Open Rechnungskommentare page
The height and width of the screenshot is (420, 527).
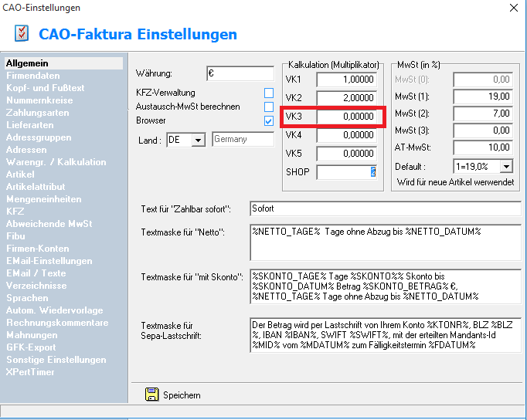pyautogui.click(x=57, y=323)
